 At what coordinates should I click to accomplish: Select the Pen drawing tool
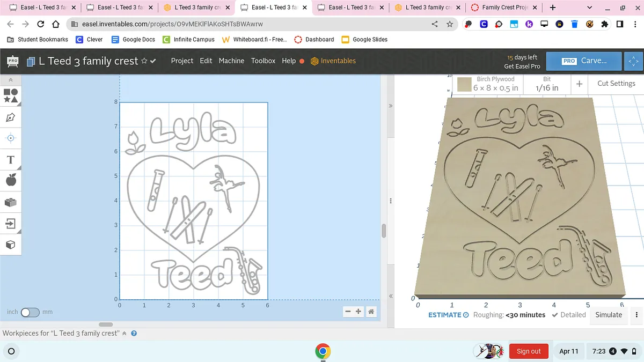11,117
